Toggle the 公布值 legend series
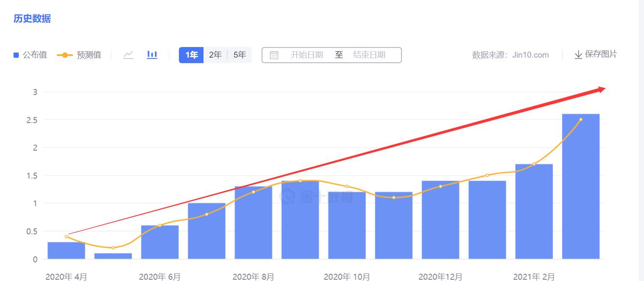The height and width of the screenshot is (281, 644). 30,55
